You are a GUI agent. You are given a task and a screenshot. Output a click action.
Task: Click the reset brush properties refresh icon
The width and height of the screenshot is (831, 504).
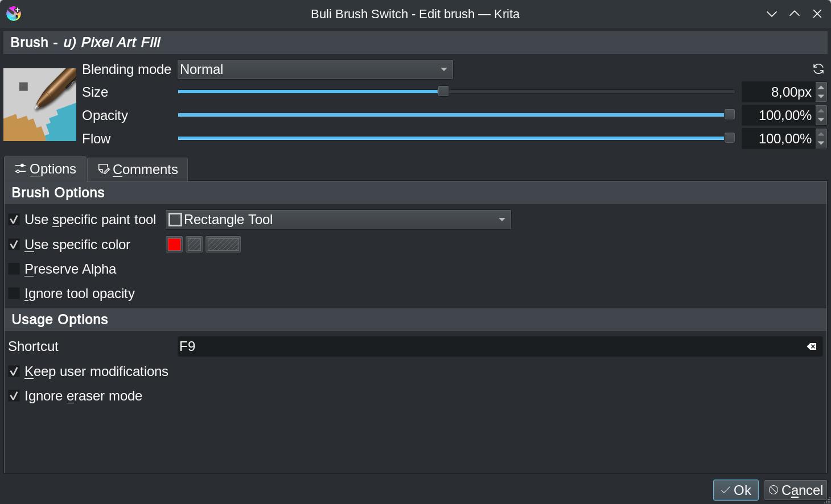818,69
